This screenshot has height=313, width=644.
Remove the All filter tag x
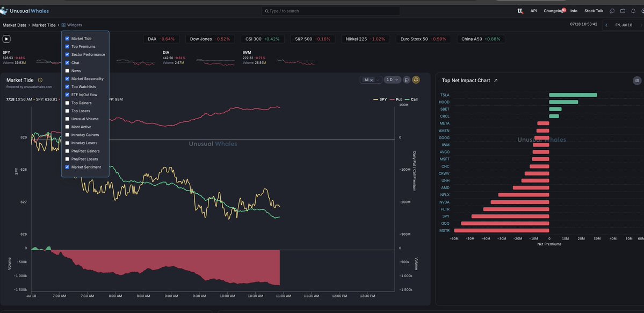click(x=372, y=80)
